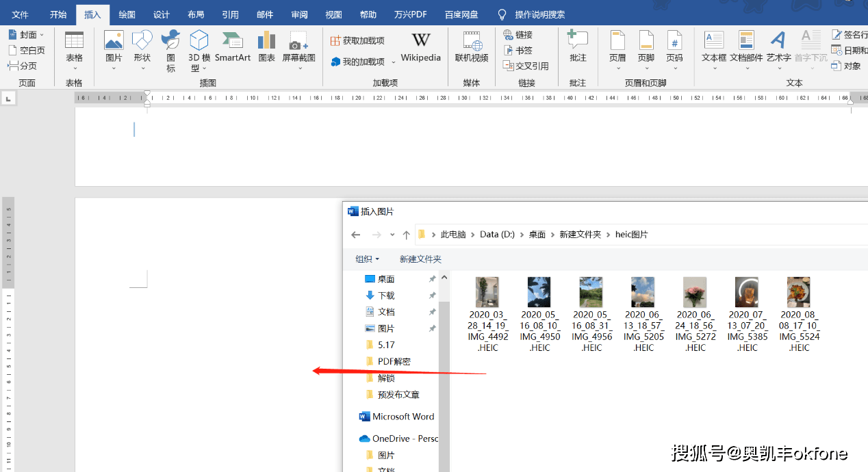Insert Wikipedia content via its ribbon icon
Image resolution: width=868 pixels, height=472 pixels.
420,47
